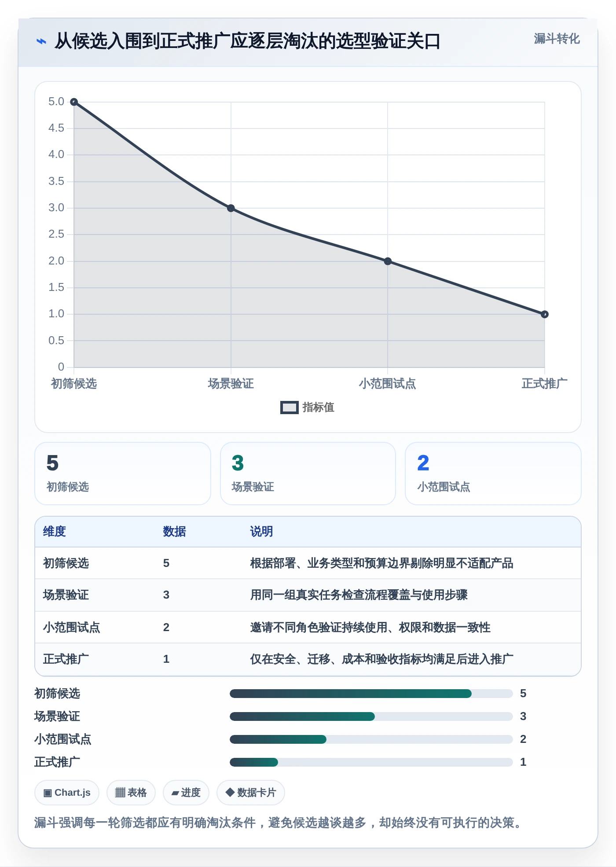
Task: Click the 维度 column header
Action: pyautogui.click(x=55, y=532)
